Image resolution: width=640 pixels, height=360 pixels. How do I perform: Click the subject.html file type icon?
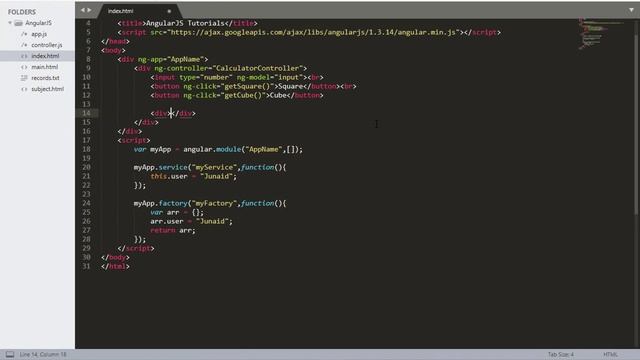[24, 89]
